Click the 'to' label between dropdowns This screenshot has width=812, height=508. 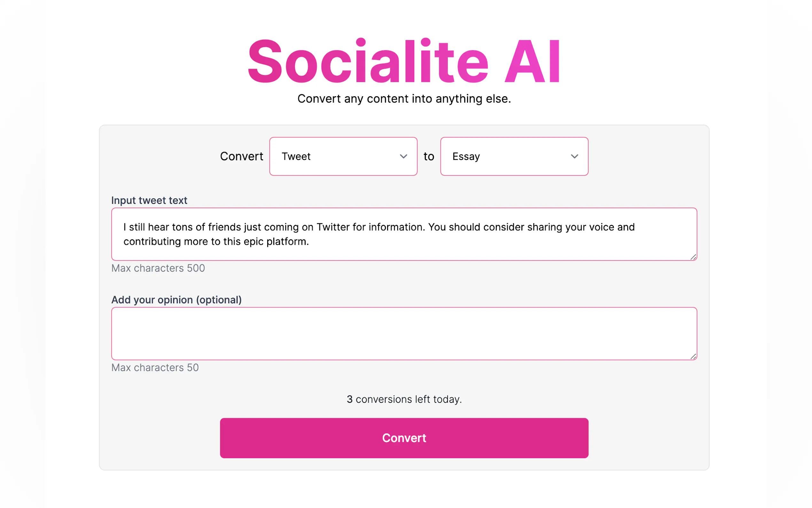[x=429, y=156]
